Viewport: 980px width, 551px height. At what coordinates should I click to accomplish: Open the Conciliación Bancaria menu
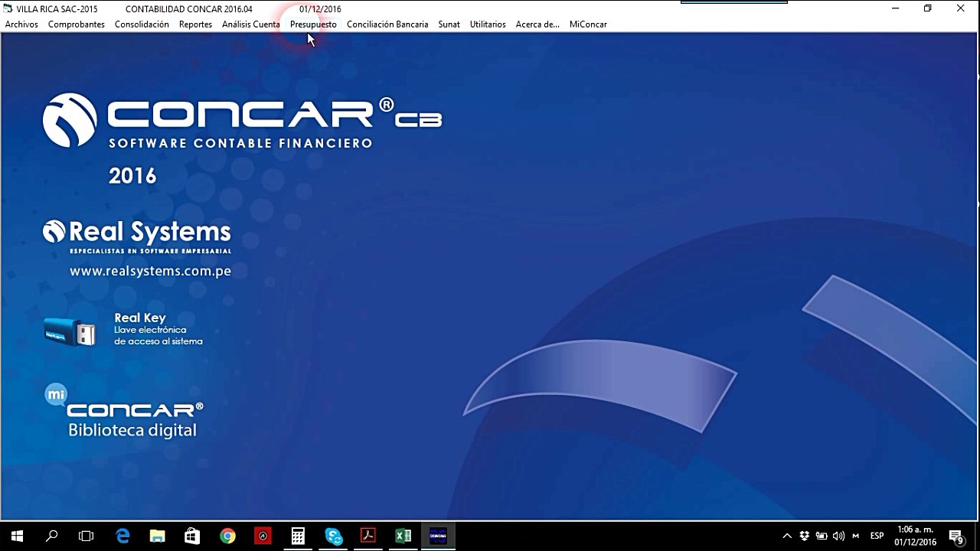[387, 24]
